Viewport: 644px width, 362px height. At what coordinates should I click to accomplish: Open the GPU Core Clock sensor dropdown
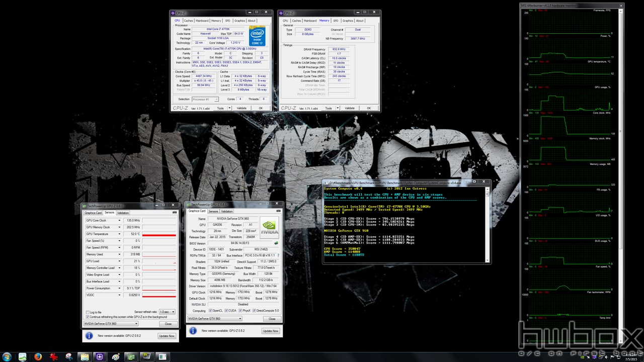point(119,220)
